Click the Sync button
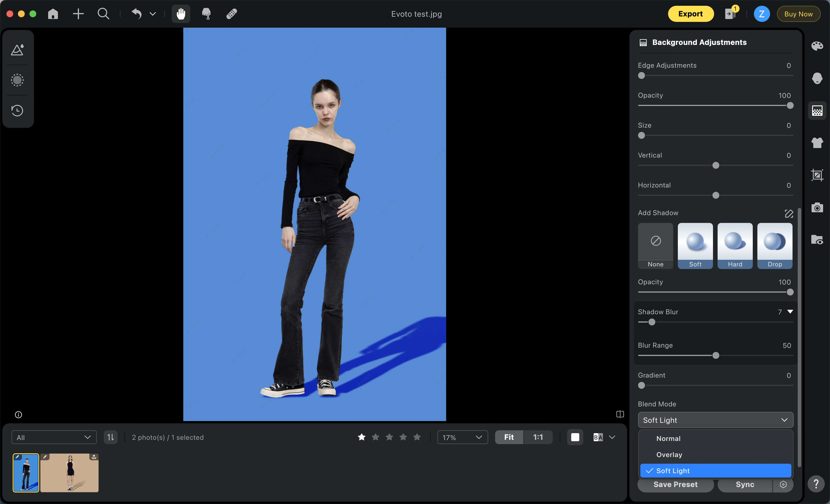Image resolution: width=830 pixels, height=504 pixels. [745, 484]
